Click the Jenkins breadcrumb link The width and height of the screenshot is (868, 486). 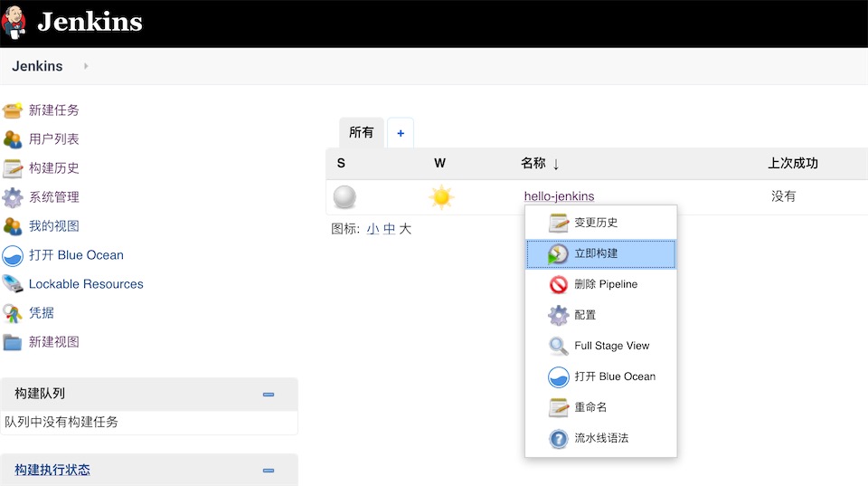37,66
